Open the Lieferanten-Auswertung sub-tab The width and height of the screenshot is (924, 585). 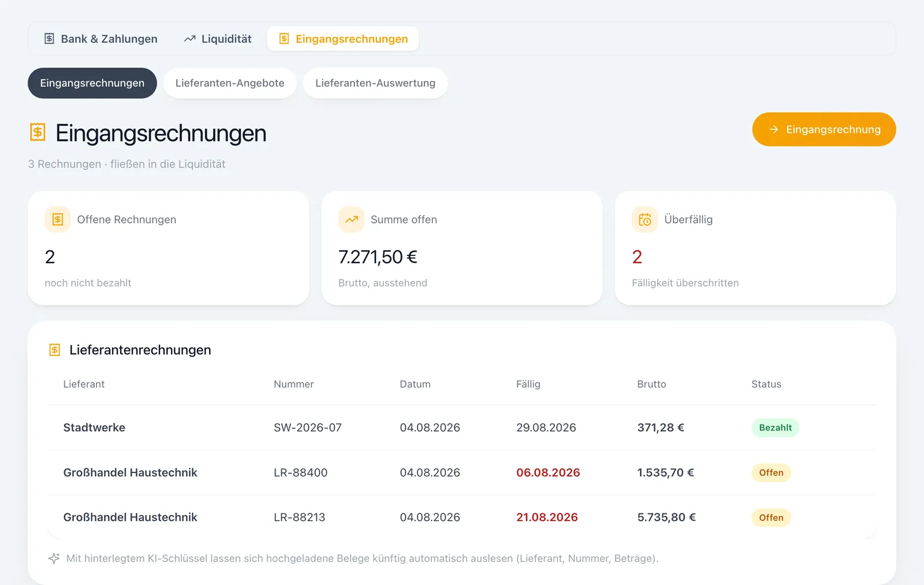tap(375, 83)
